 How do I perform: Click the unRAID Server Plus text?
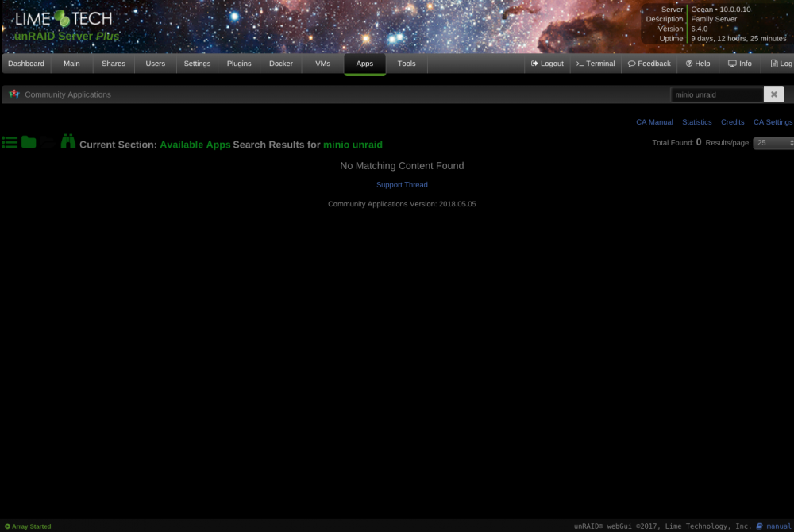pyautogui.click(x=67, y=37)
